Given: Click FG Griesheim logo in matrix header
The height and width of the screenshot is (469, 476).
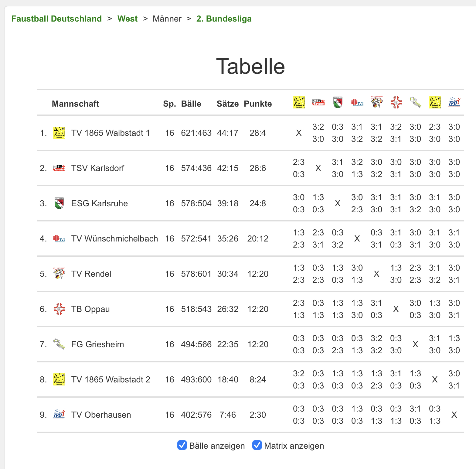Looking at the screenshot, I should pyautogui.click(x=415, y=102).
